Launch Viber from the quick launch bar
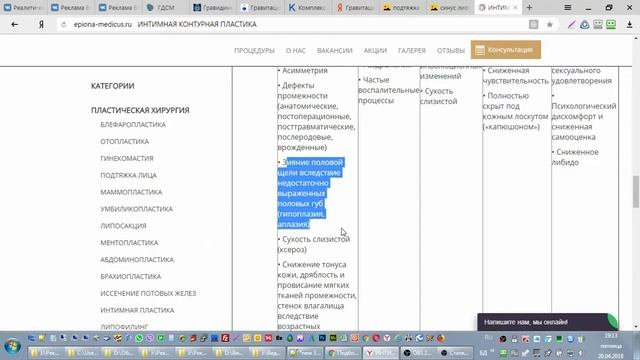 tap(150, 338)
